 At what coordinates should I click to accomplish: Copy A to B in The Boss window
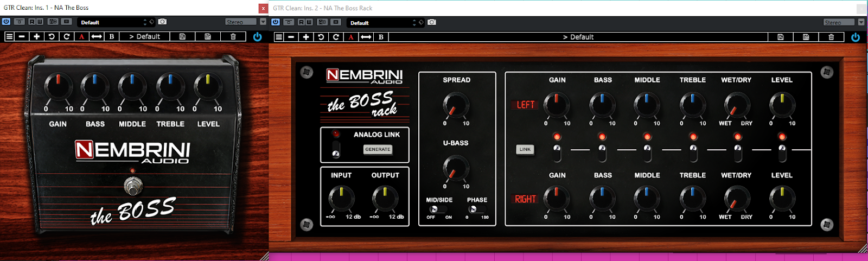[x=97, y=36]
